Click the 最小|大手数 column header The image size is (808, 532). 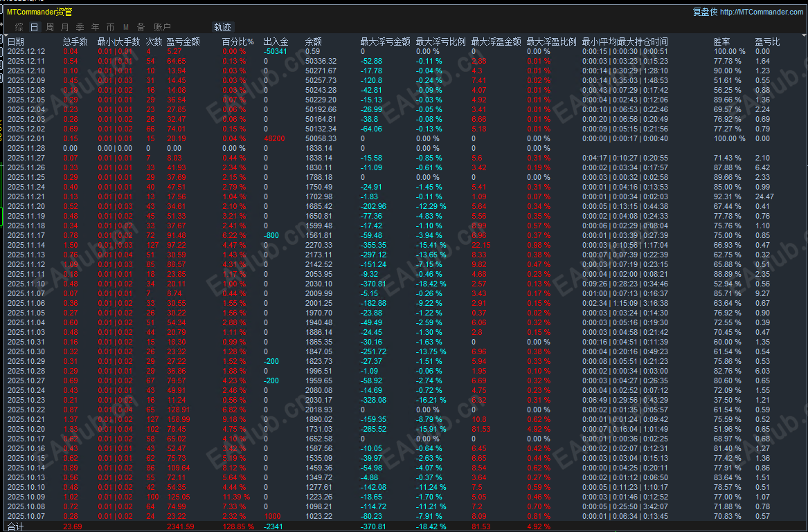point(118,42)
